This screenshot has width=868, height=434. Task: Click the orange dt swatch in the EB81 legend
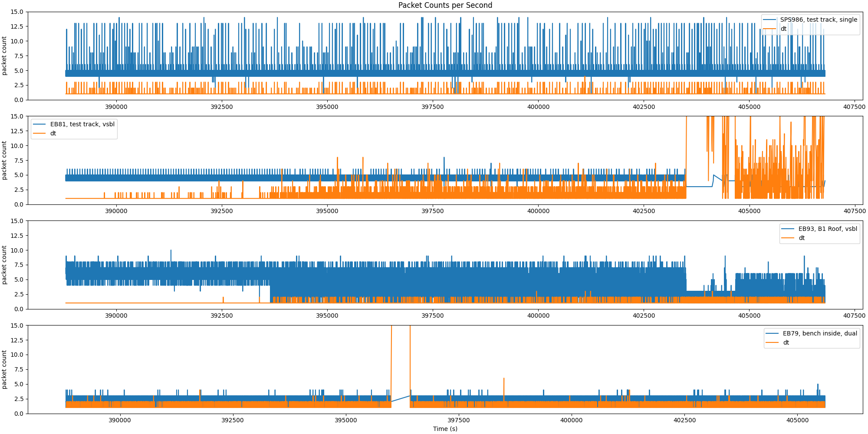pyautogui.click(x=39, y=134)
